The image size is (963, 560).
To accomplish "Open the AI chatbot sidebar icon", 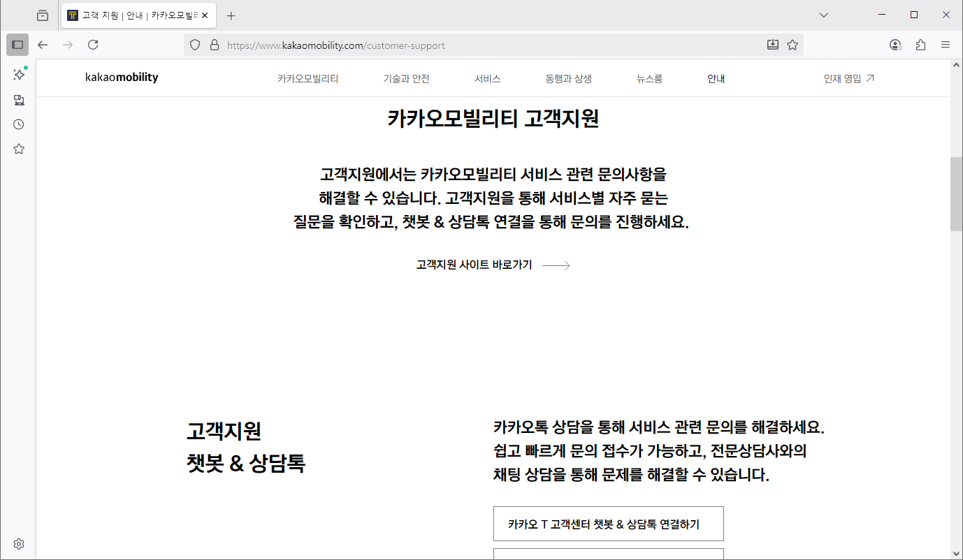I will pyautogui.click(x=19, y=75).
